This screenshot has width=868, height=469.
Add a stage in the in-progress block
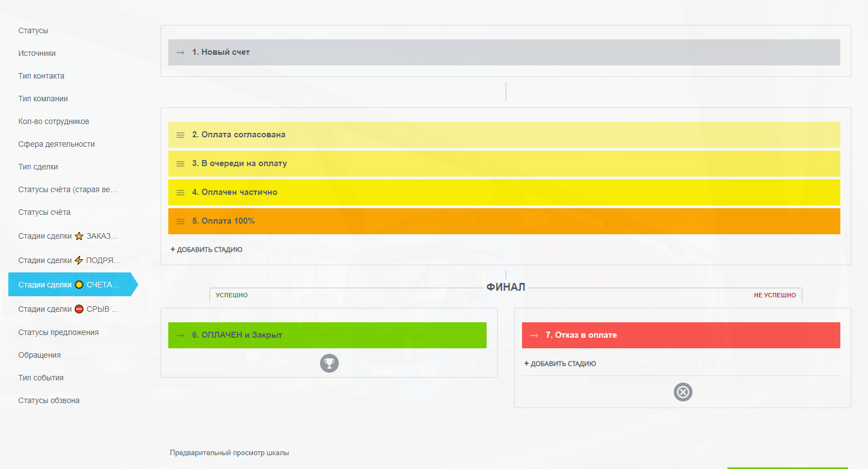206,250
